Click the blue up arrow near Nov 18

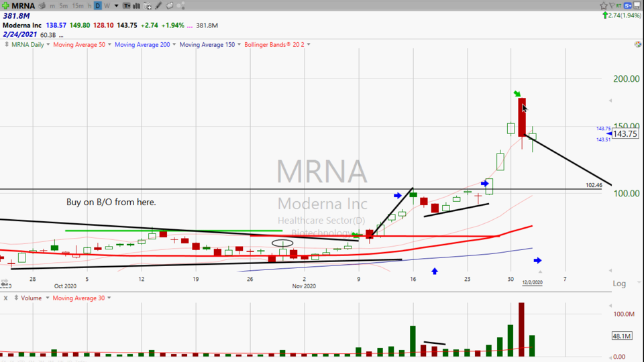435,271
